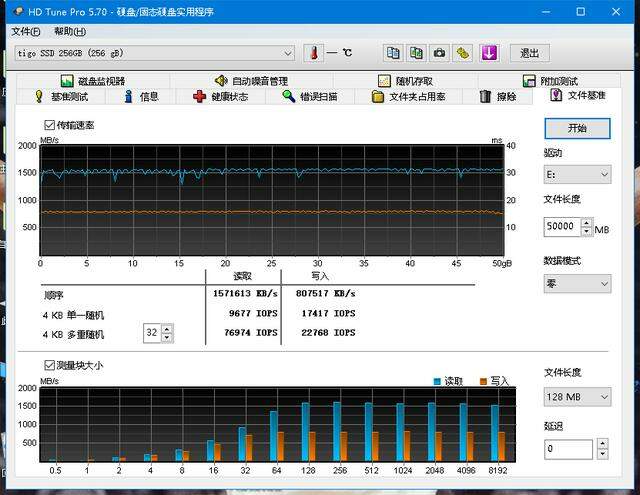Expand the 数据模式 dropdown
The image size is (640, 495).
[577, 284]
